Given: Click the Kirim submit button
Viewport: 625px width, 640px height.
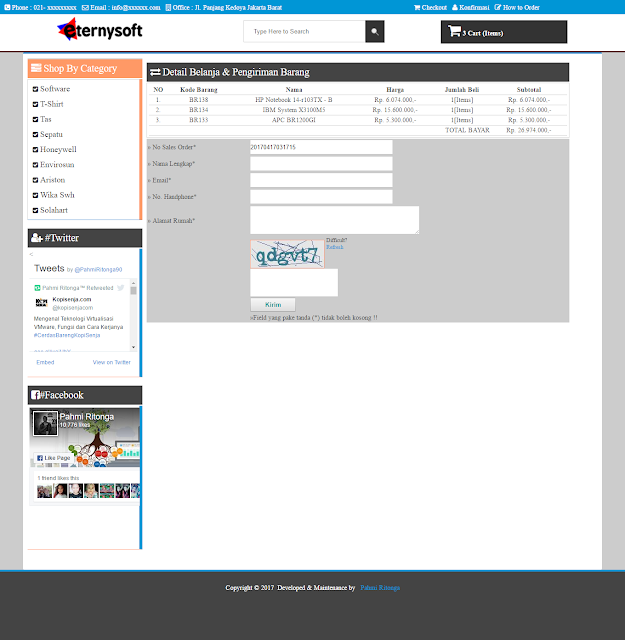Looking at the screenshot, I should click(273, 304).
